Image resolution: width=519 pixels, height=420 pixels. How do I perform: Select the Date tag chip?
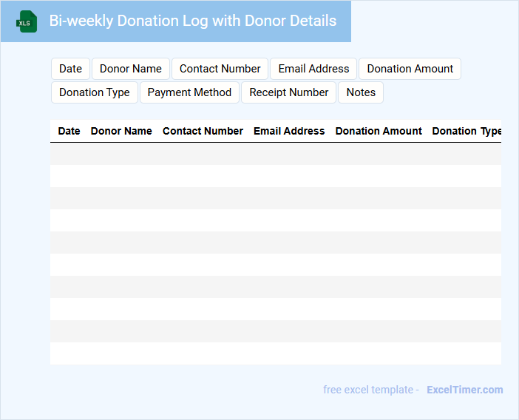pyautogui.click(x=70, y=69)
